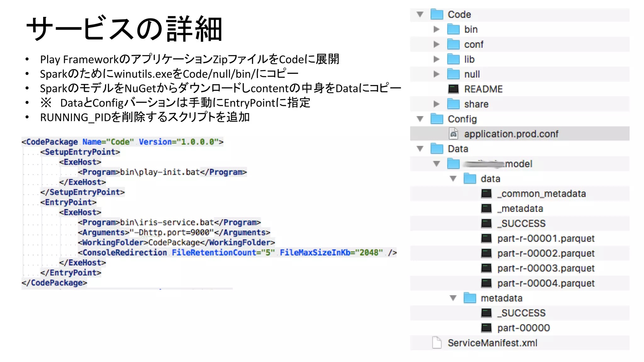Screen dimensions: 644x362
Task: Click the part-r-00003.parquet file icon
Action: pos(486,268)
